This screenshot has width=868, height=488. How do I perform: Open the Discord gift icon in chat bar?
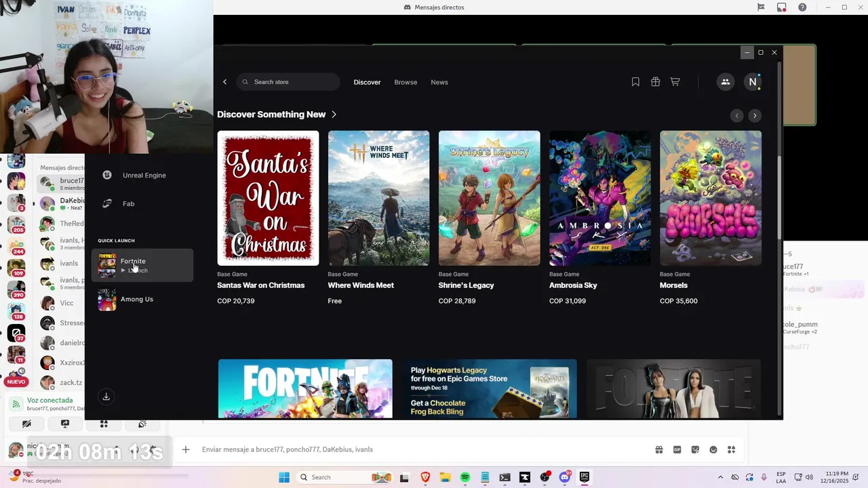tap(658, 449)
